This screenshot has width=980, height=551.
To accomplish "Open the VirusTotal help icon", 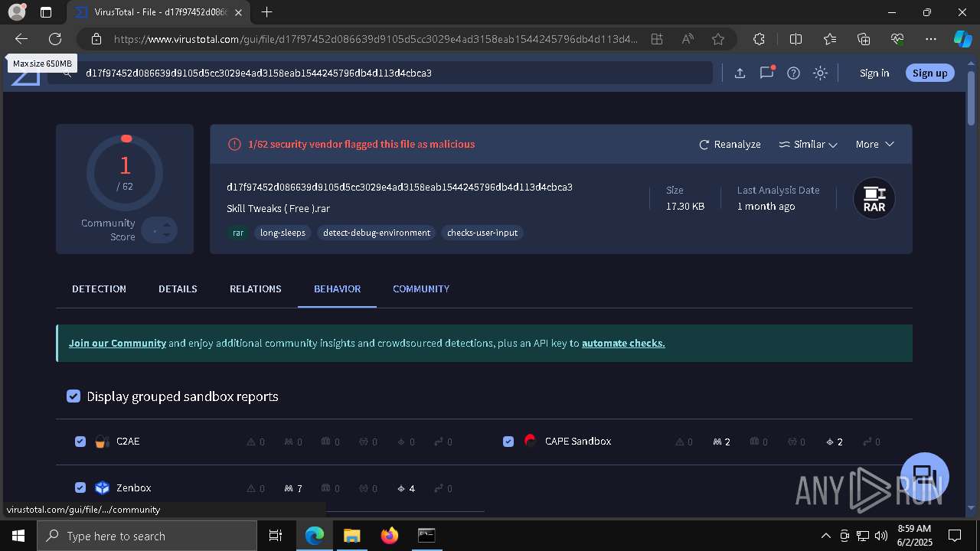I will 793,73.
